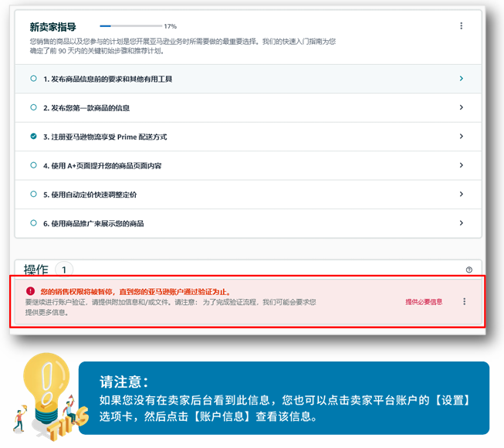Screen dimensions: 504x448
Task: Open step 3 注册亚马逊物流享受 Prime 配送方式
Action: [249, 137]
